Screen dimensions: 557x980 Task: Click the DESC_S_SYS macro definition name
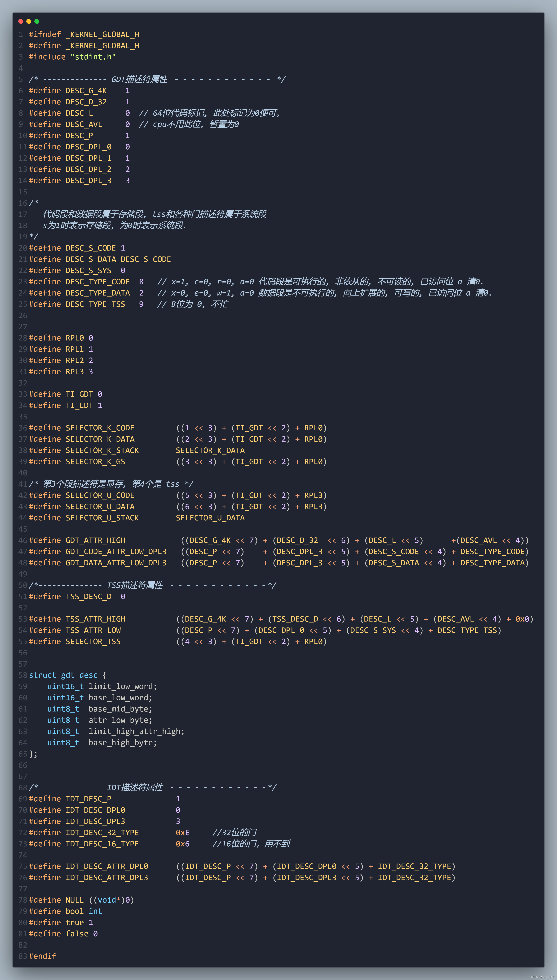coord(88,270)
